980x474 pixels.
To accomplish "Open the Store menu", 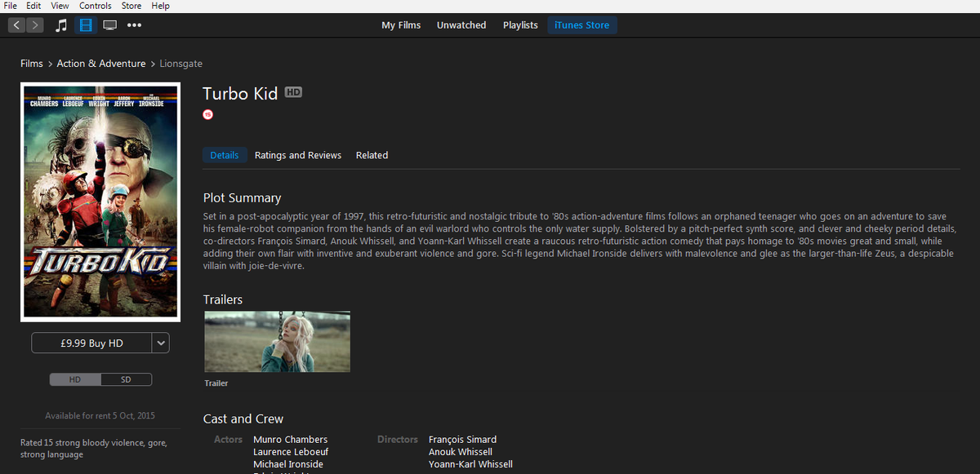I will click(131, 6).
